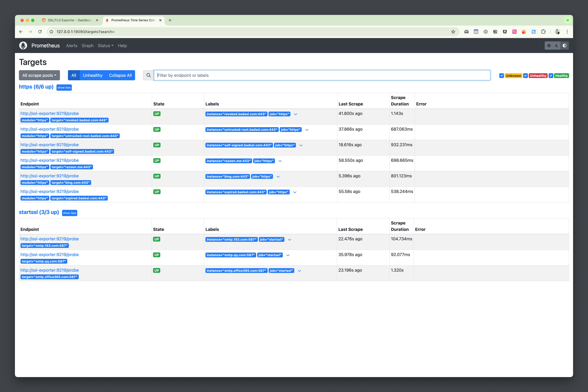
Task: Click the Prometheus brand title
Action: [46, 46]
